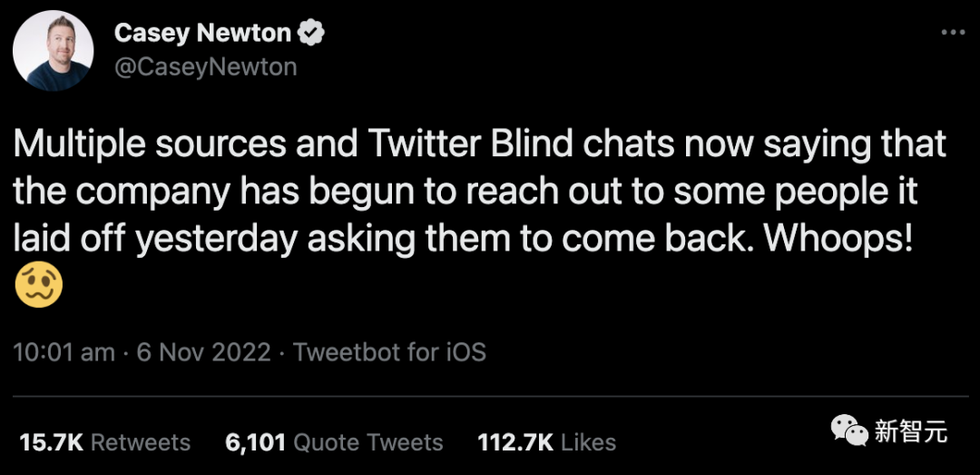Screen dimensions: 980x475
Task: Open the three-dot more options menu
Action: (x=952, y=33)
